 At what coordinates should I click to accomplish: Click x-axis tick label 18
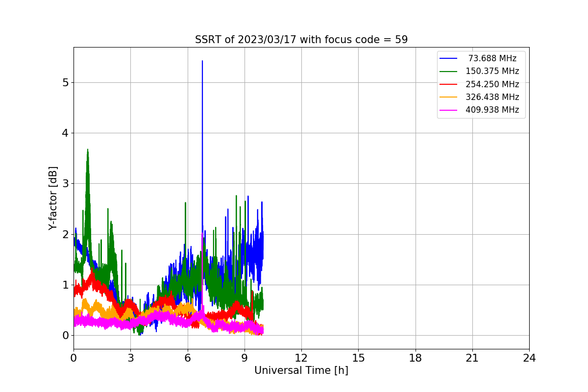pyautogui.click(x=415, y=358)
